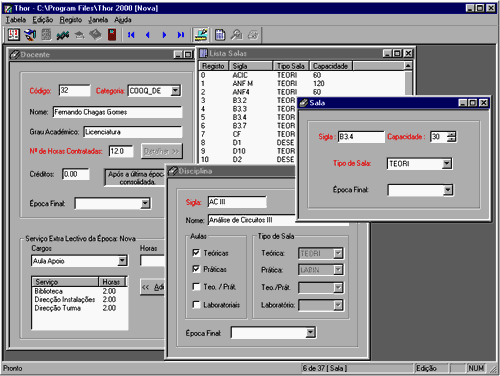Screen dimensions: 500x376
Task: Go to next record arrow
Action: point(164,35)
